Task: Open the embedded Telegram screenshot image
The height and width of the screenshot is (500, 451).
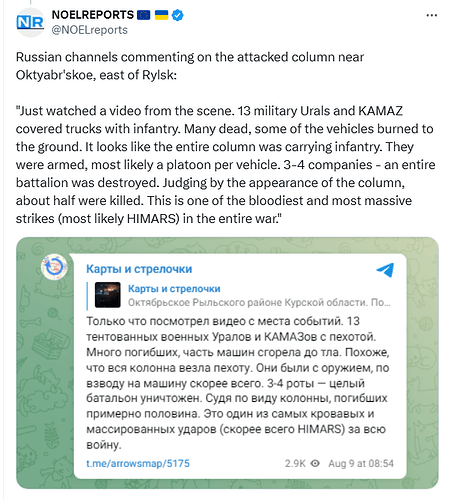Action: coord(227,363)
